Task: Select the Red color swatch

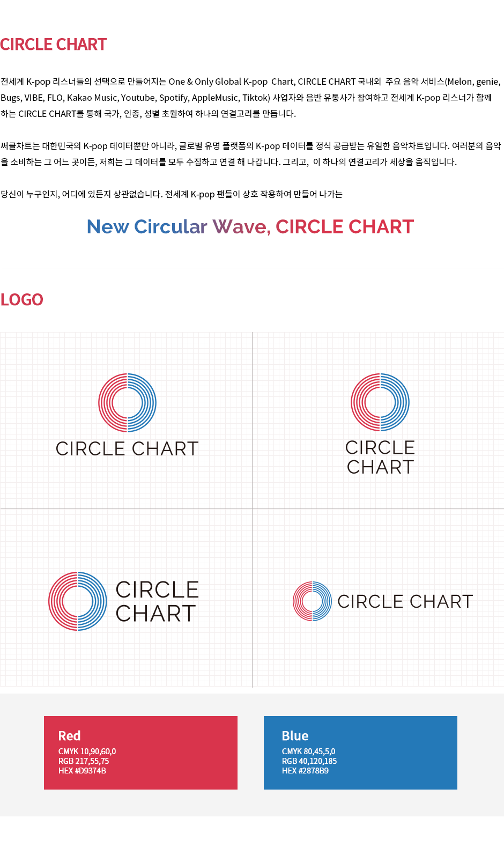Action: click(140, 753)
